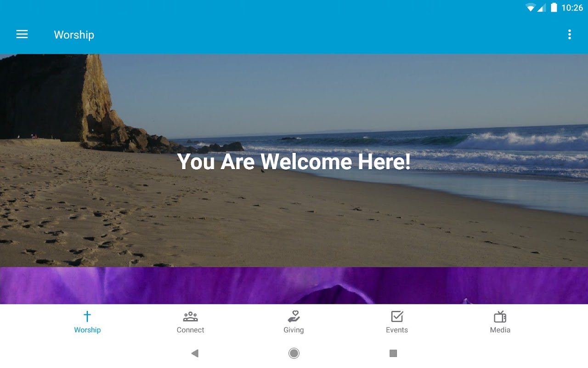Open the Events tab label

[x=397, y=330]
